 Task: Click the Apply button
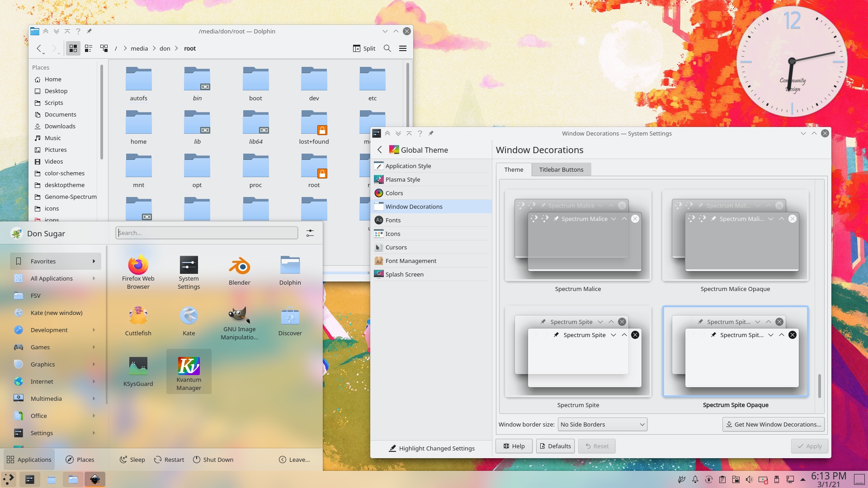click(x=810, y=446)
